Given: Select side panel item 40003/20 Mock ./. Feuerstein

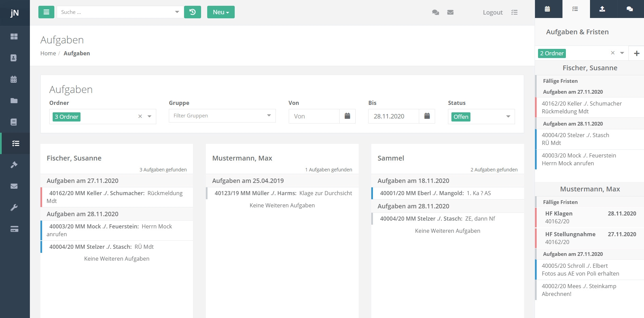Looking at the screenshot, I should (x=590, y=160).
